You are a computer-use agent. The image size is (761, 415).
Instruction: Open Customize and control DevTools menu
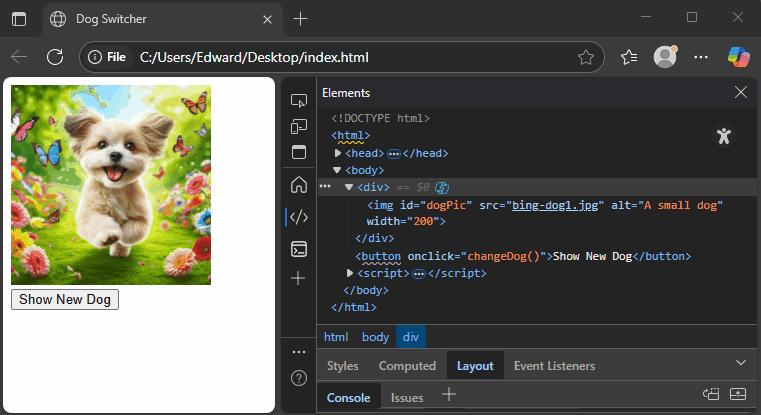(x=299, y=352)
